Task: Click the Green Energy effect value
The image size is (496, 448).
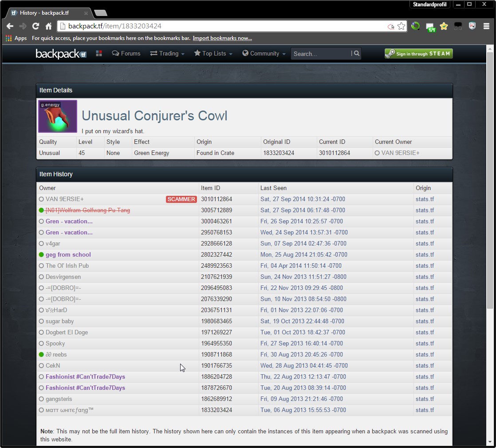Action: pyautogui.click(x=152, y=153)
